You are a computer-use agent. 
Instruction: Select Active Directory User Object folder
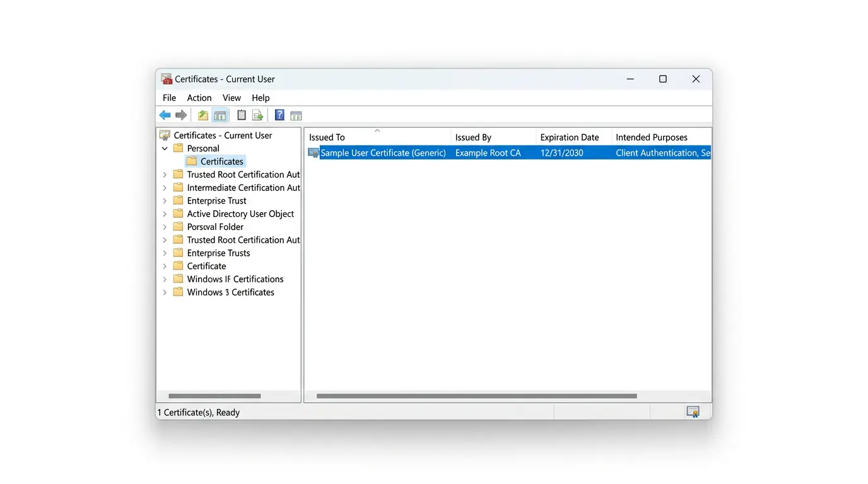point(240,214)
